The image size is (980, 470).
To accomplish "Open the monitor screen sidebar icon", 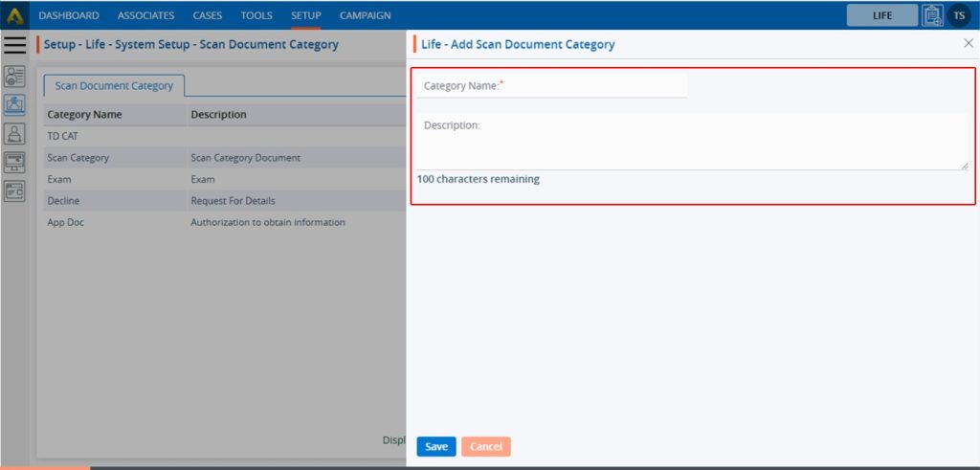I will point(14,162).
